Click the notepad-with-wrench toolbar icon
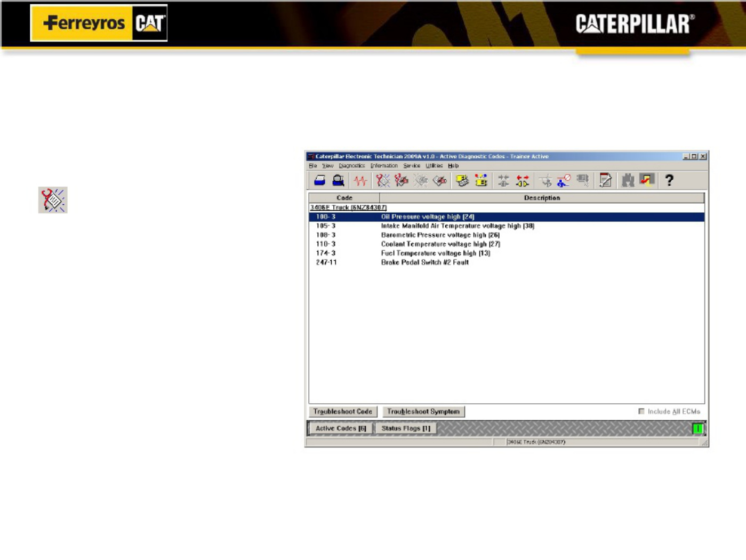 click(605, 181)
